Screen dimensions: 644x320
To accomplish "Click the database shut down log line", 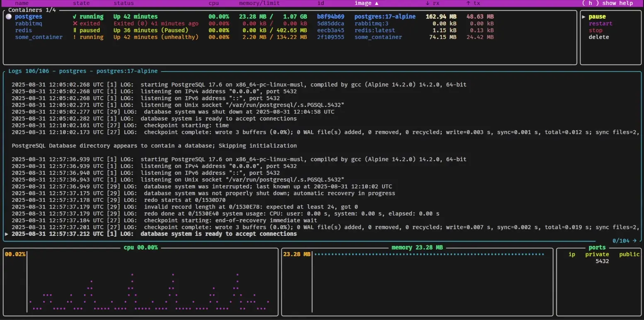I will [173, 112].
